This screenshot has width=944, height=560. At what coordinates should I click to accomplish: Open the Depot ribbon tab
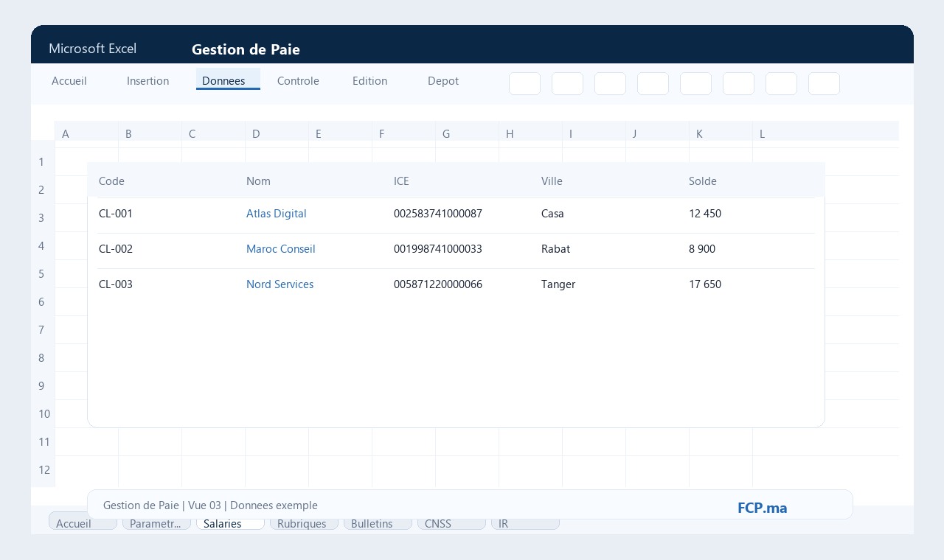443,81
